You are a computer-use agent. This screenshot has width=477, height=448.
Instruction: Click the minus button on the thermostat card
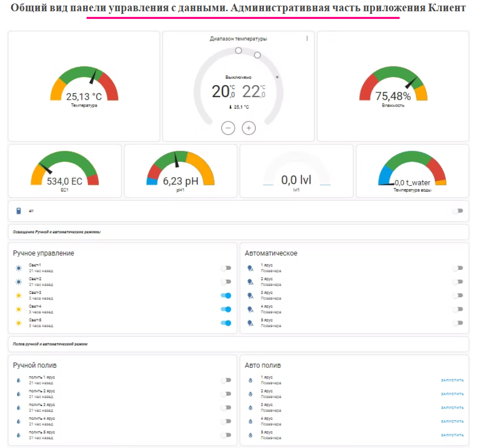[x=228, y=128]
